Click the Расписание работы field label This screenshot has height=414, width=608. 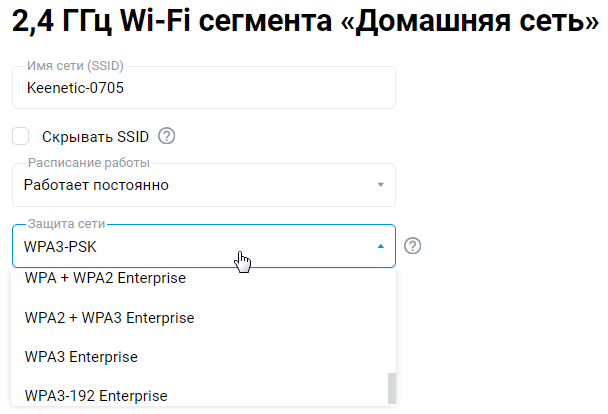(87, 163)
